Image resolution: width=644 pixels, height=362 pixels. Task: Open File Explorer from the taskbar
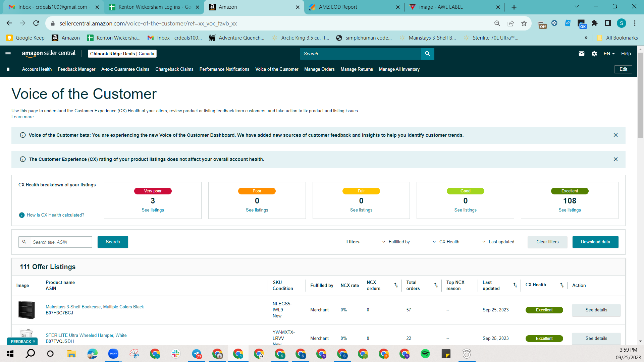(71, 354)
